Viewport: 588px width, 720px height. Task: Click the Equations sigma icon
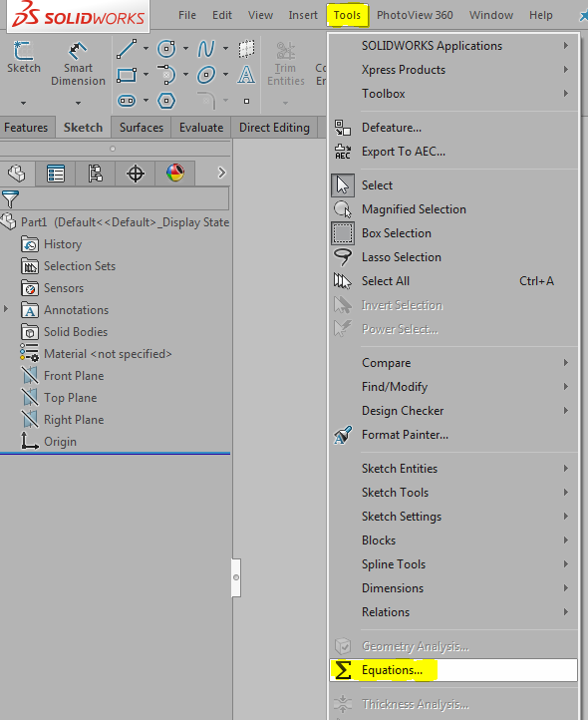click(x=343, y=670)
